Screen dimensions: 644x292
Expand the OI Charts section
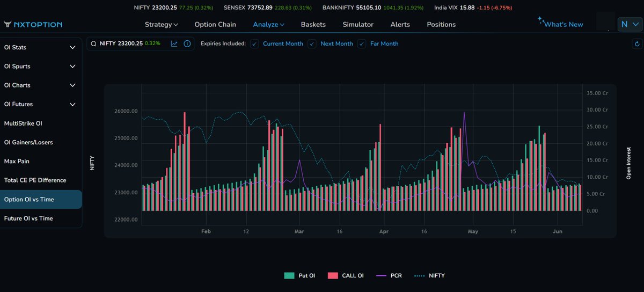coord(41,85)
